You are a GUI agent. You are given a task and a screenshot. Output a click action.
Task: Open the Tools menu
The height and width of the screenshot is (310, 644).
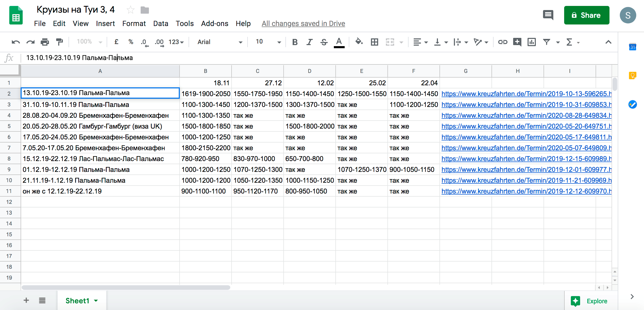[x=185, y=23]
